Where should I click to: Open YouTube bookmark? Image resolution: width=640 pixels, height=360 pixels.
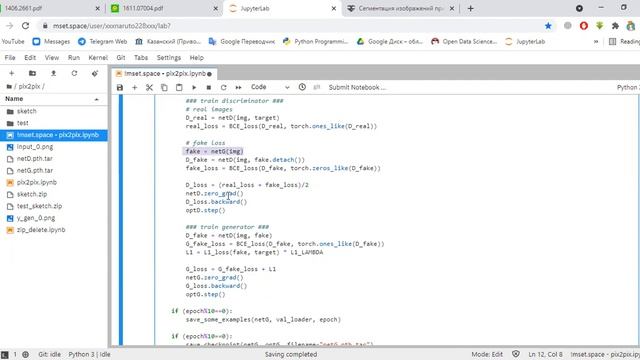pos(13,42)
